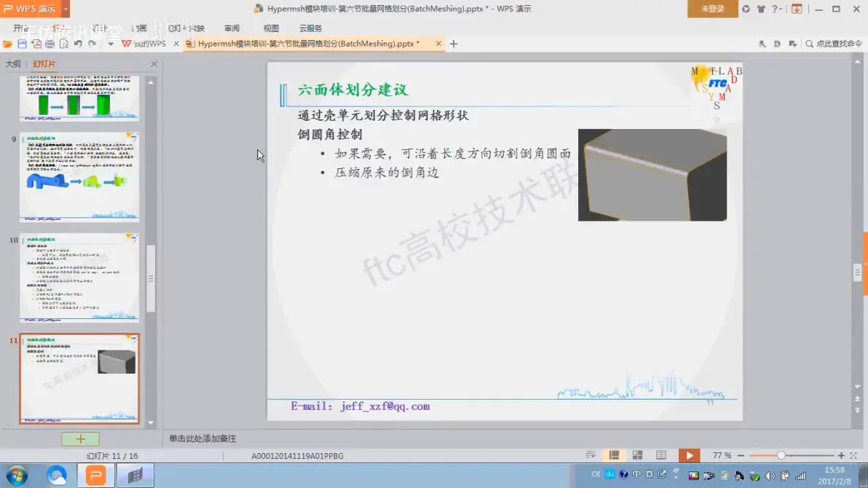
Task: Open the help question mark dropdown
Action: click(777, 9)
